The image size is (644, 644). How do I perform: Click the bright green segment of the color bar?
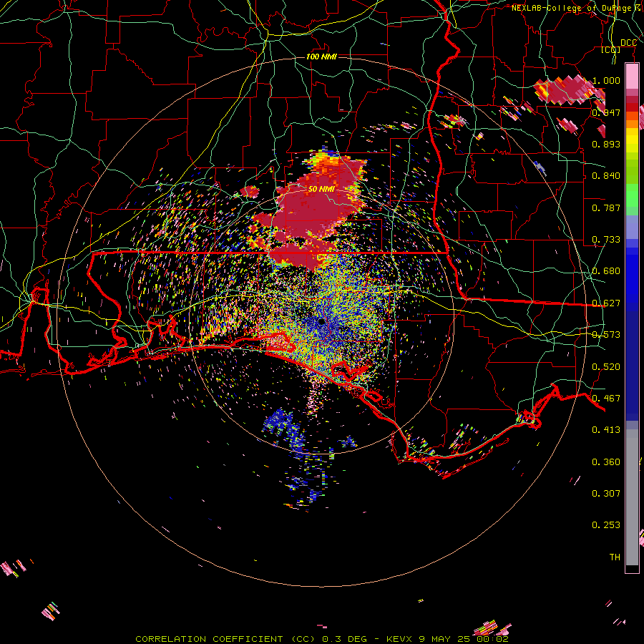(632, 195)
